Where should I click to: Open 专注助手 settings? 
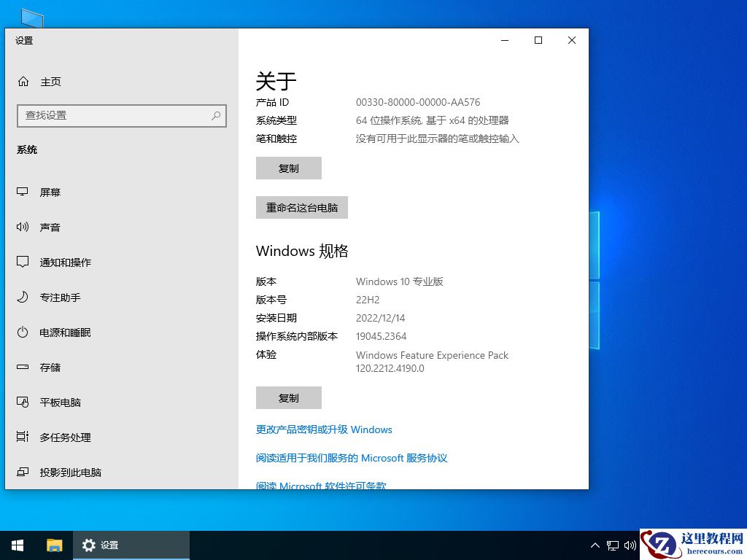[59, 297]
